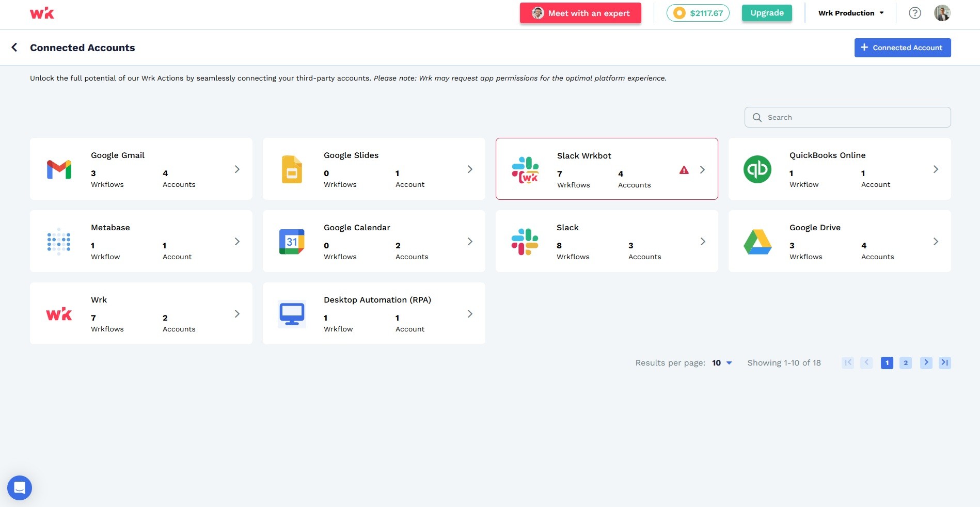The image size is (980, 507).
Task: Click the Google Slides logo icon
Action: tap(292, 169)
